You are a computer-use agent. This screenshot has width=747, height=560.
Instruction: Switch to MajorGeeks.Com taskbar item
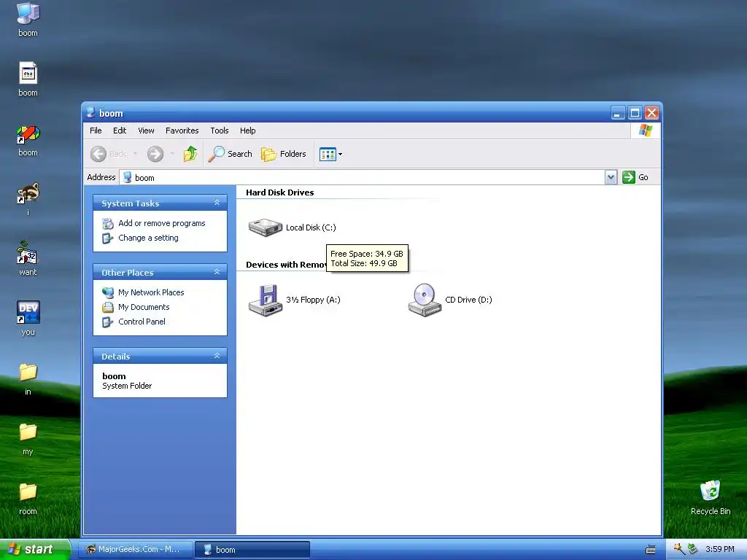136,549
